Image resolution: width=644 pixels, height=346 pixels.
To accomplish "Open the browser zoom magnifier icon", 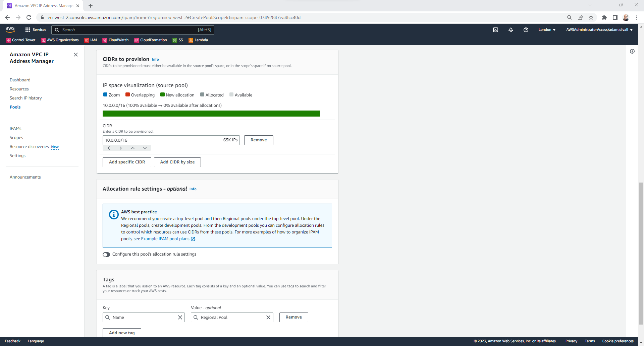I will (570, 17).
